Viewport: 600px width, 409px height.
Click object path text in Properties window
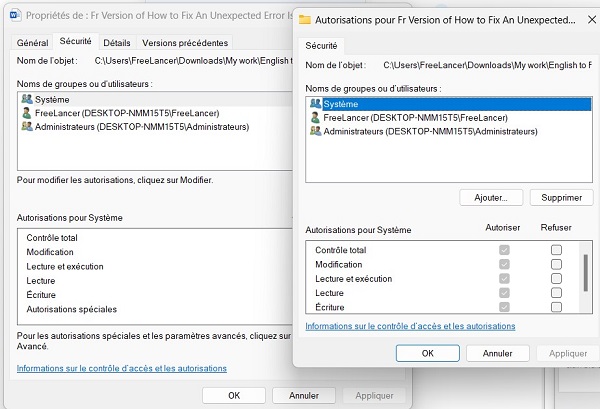(194, 61)
